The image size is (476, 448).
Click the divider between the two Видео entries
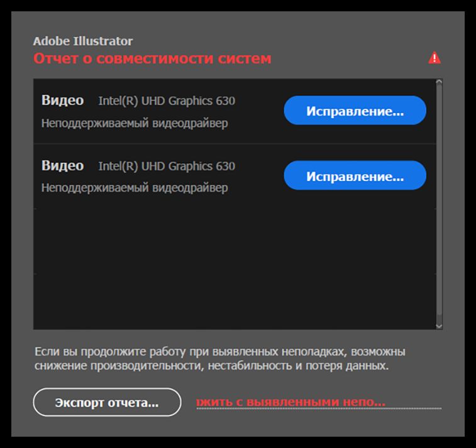click(x=235, y=143)
